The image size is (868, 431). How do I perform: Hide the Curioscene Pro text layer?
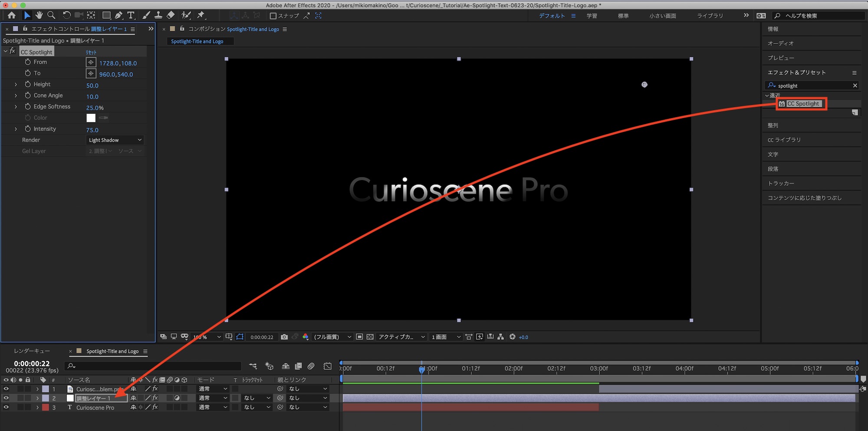click(x=6, y=407)
